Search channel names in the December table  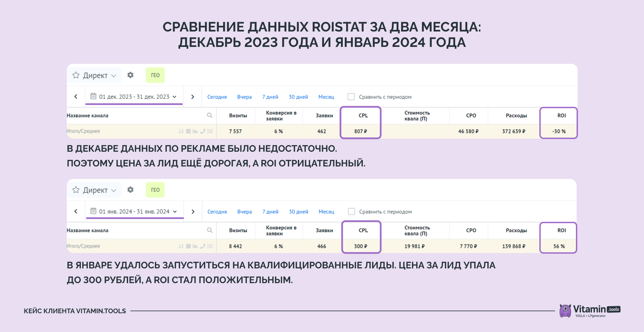(x=210, y=115)
